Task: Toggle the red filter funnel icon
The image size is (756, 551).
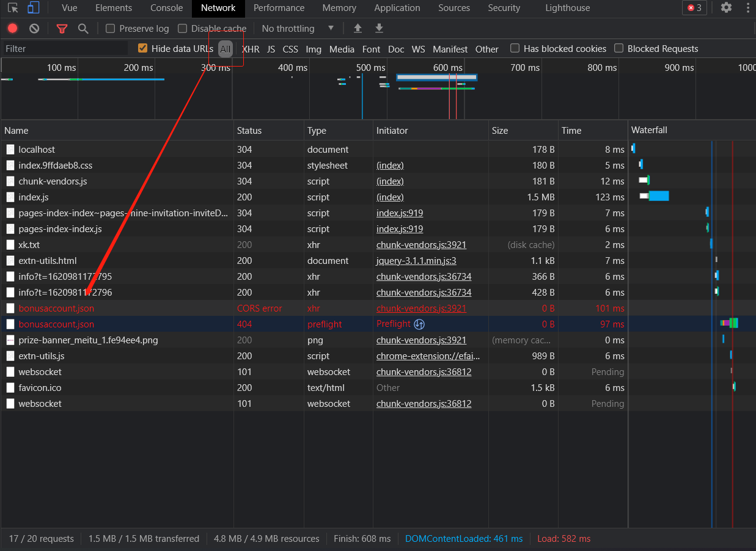Action: coord(62,28)
